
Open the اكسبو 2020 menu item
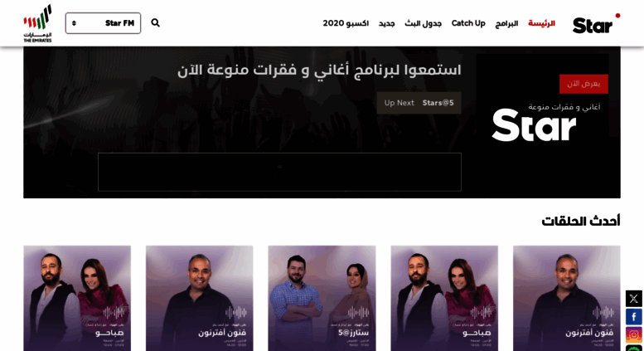coord(346,23)
